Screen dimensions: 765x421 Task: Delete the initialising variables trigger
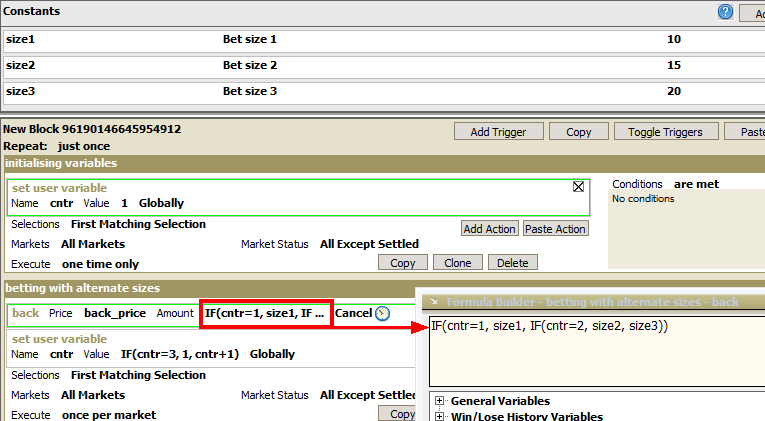(x=513, y=262)
